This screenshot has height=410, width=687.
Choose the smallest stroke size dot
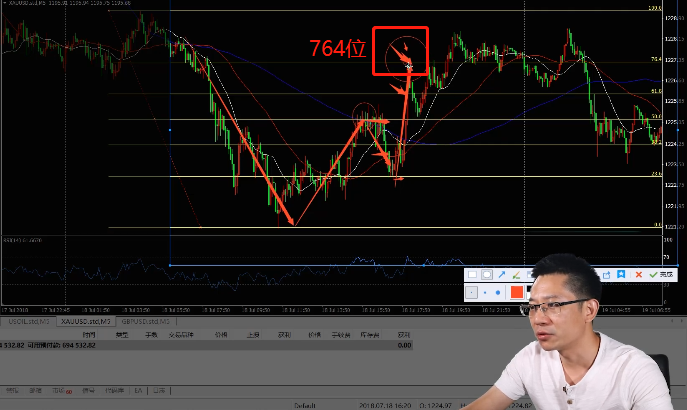(471, 292)
